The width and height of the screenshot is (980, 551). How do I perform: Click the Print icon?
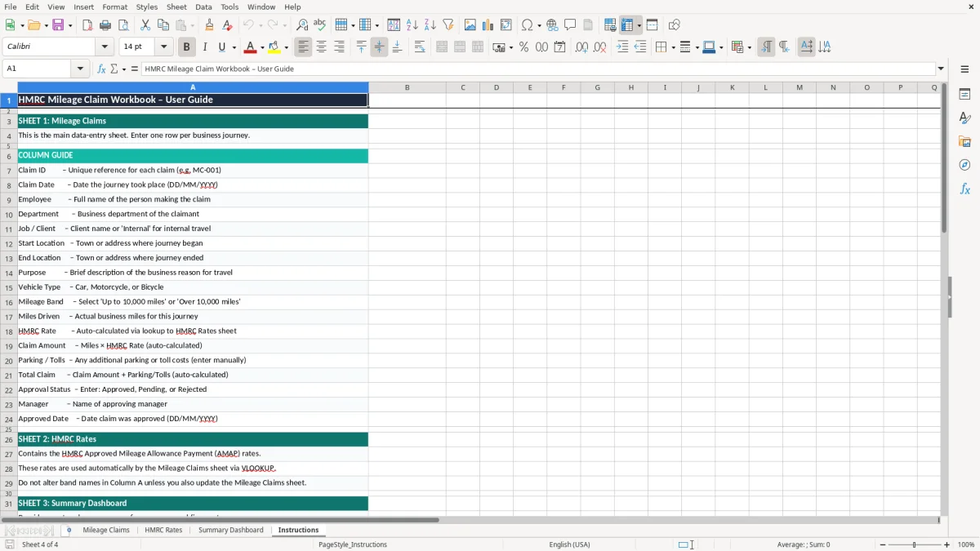tap(105, 25)
